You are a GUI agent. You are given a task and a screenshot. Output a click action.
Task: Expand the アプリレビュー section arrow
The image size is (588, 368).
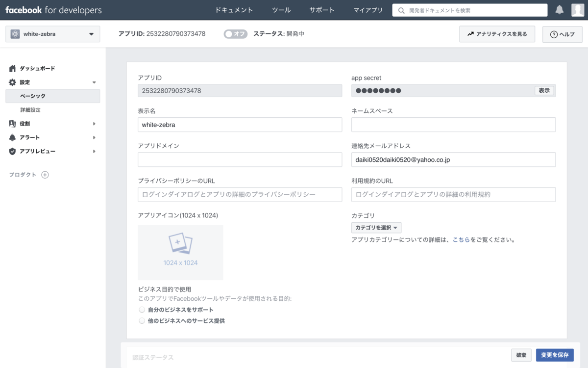[x=94, y=151]
